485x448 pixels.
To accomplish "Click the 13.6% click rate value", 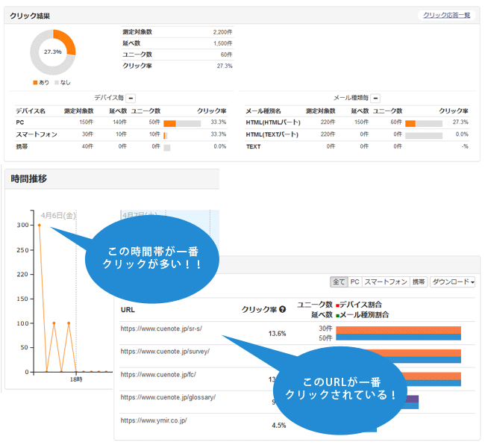I will pyautogui.click(x=277, y=334).
